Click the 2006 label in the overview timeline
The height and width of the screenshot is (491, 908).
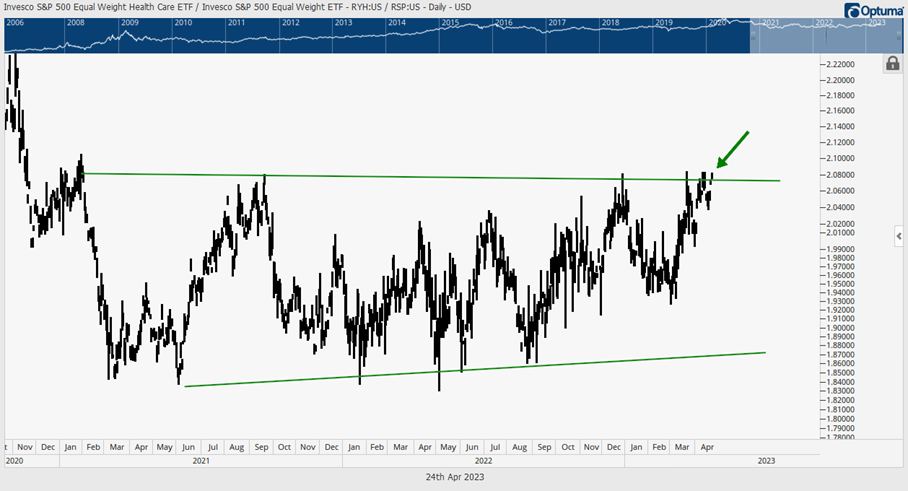coord(15,23)
